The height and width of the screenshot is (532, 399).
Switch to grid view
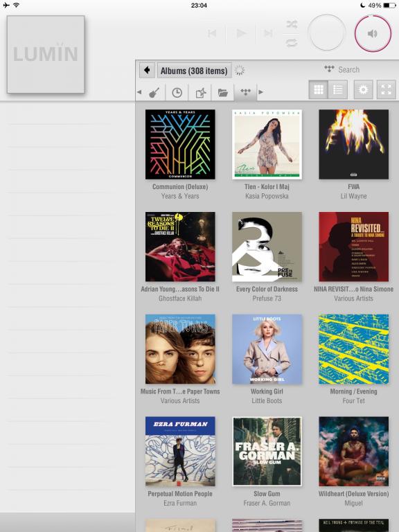[319, 89]
